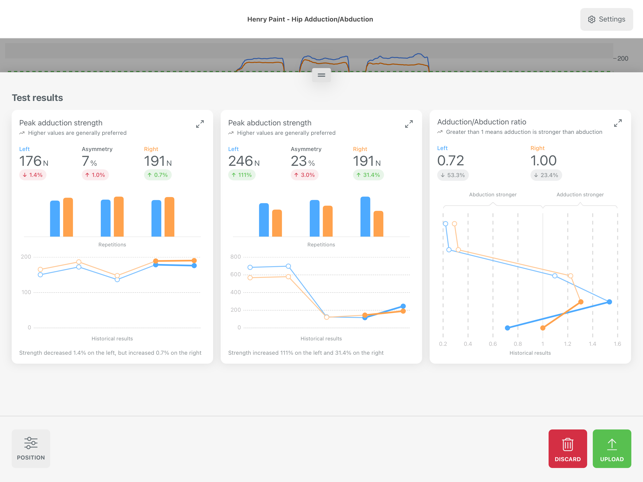Viewport: 643px width, 482px height.
Task: Select the Test results heading
Action: (37, 98)
